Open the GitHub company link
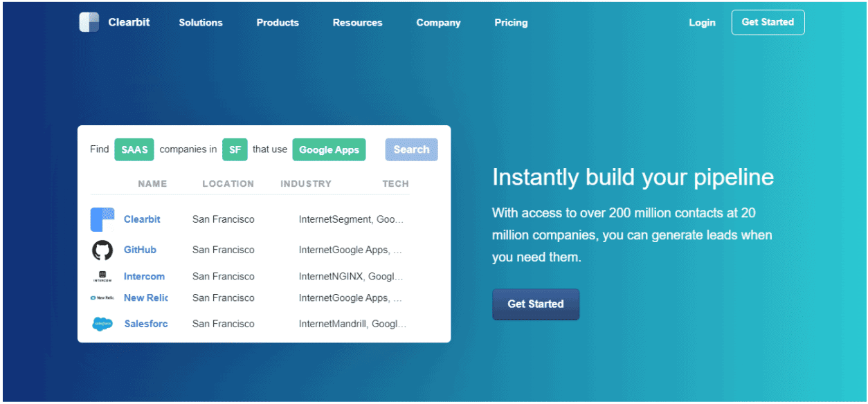This screenshot has width=868, height=404. tap(140, 250)
